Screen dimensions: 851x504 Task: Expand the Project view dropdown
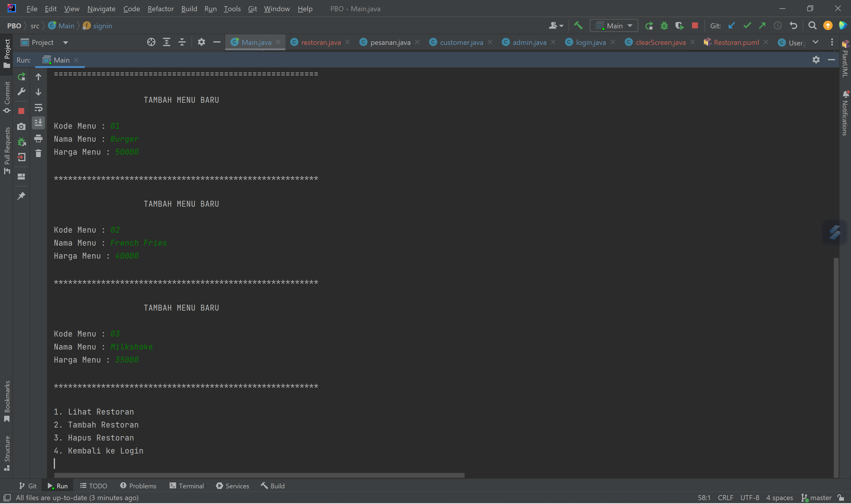(x=65, y=43)
